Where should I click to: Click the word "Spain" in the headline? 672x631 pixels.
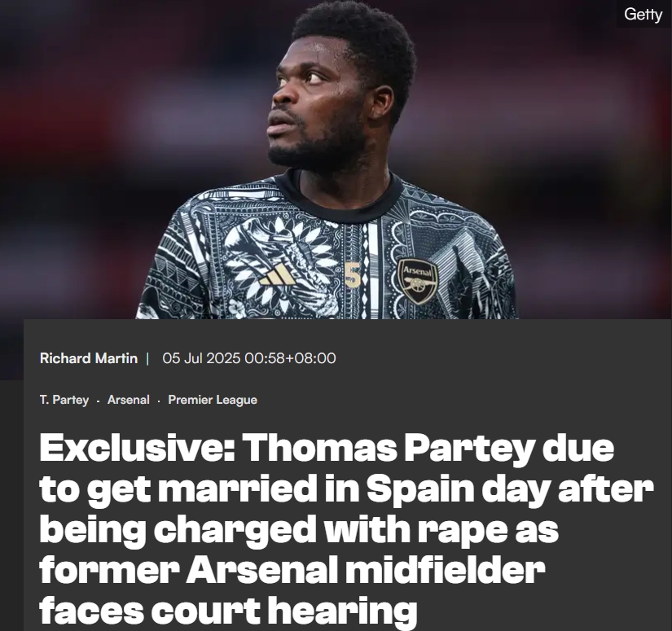[x=422, y=489]
